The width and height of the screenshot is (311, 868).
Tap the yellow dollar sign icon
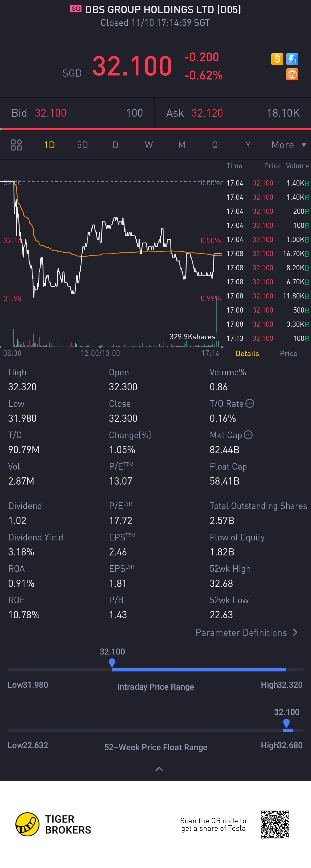[x=277, y=59]
